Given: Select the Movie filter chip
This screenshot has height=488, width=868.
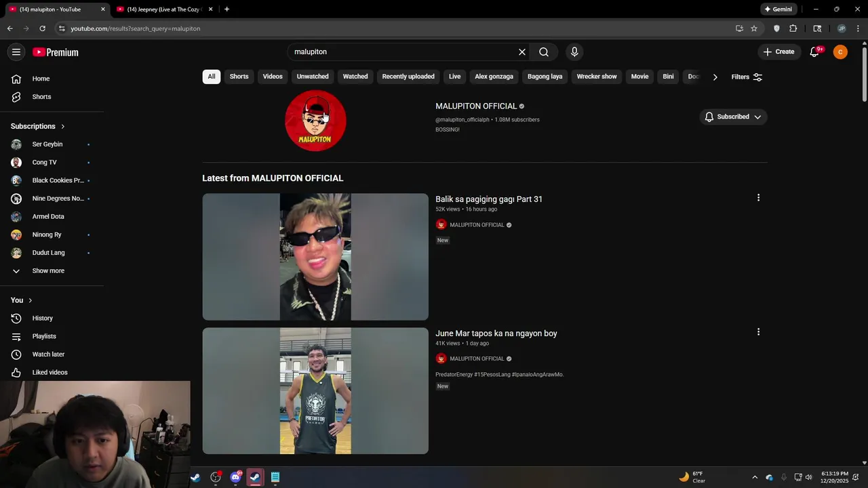Looking at the screenshot, I should point(640,77).
